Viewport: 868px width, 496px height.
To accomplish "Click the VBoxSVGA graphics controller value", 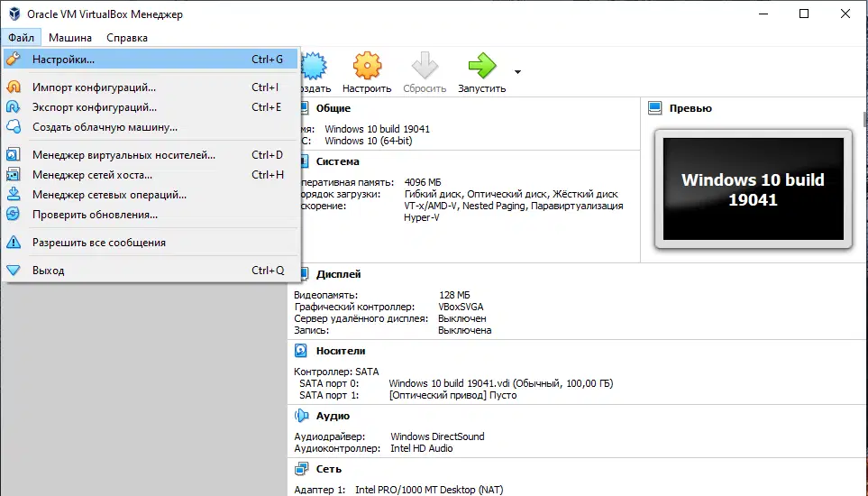I will [461, 307].
